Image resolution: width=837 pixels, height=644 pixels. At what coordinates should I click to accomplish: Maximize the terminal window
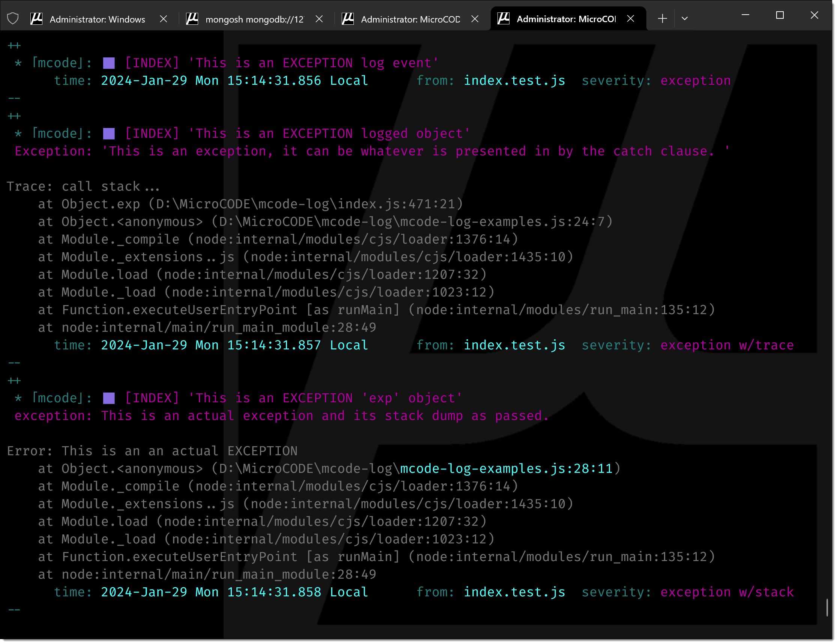tap(781, 15)
